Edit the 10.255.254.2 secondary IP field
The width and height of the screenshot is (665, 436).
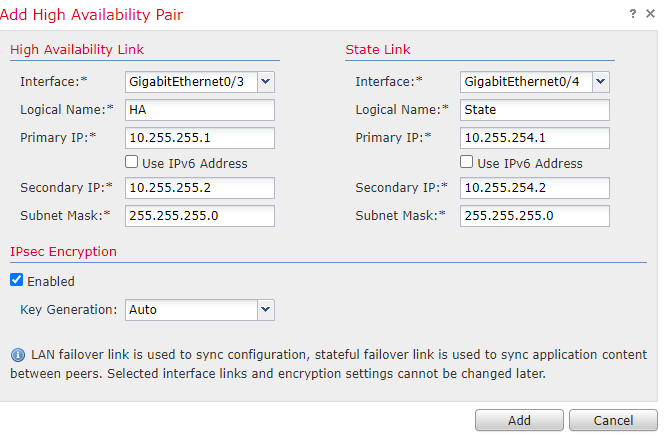click(x=535, y=188)
